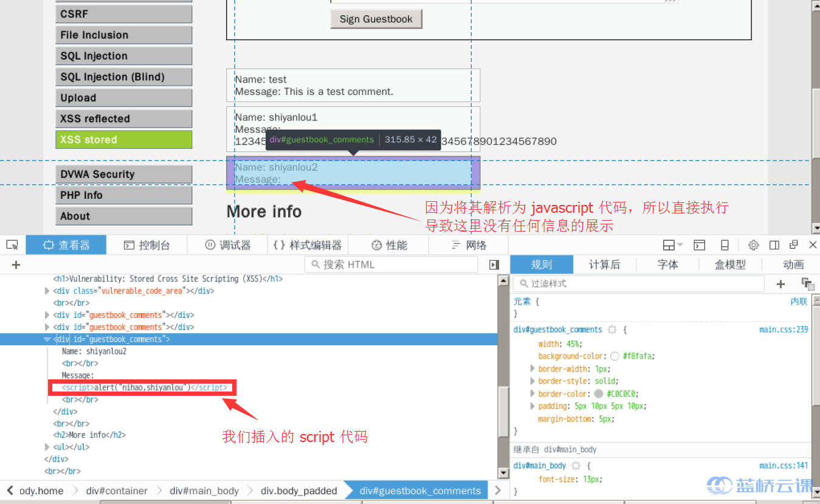This screenshot has height=504, width=820.
Task: Open Network (网络) tab
Action: coord(469,245)
